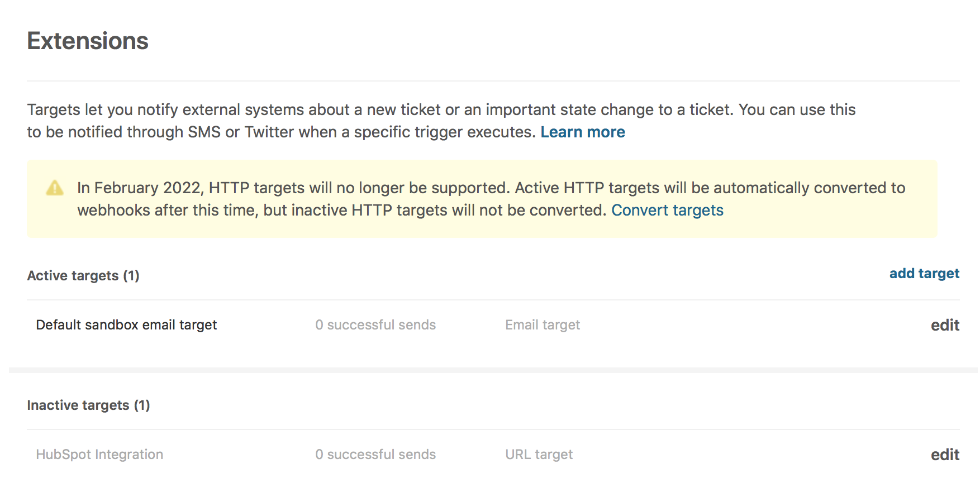Edit the HubSpot Integration target
This screenshot has width=980, height=497.
click(x=945, y=455)
